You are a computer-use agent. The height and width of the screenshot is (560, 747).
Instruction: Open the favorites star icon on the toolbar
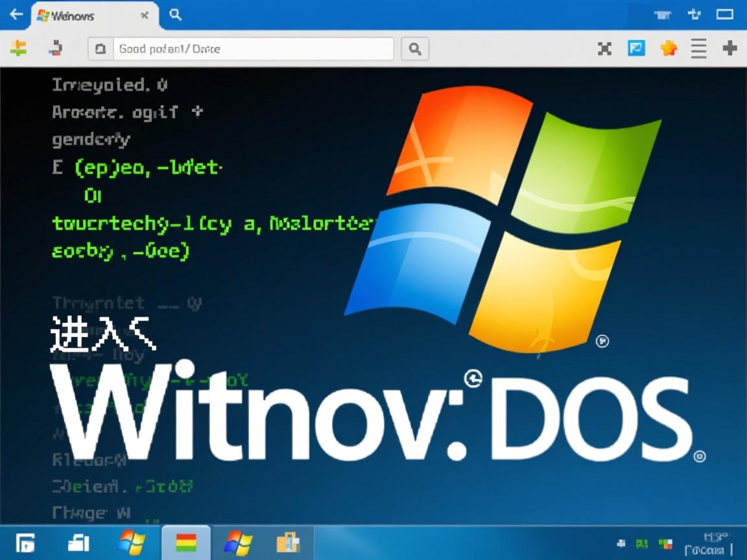(x=669, y=48)
